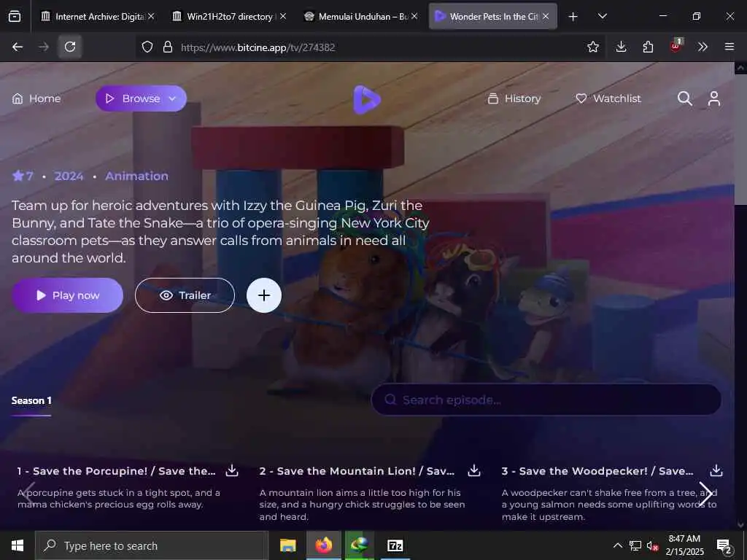The width and height of the screenshot is (747, 560).
Task: Open a new browser tab
Action: (x=573, y=17)
